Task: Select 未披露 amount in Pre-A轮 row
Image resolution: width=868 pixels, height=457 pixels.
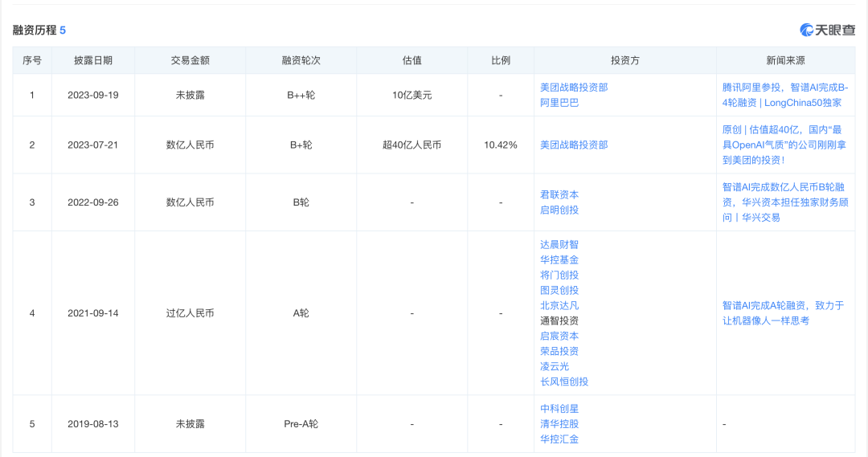Action: pos(190,424)
